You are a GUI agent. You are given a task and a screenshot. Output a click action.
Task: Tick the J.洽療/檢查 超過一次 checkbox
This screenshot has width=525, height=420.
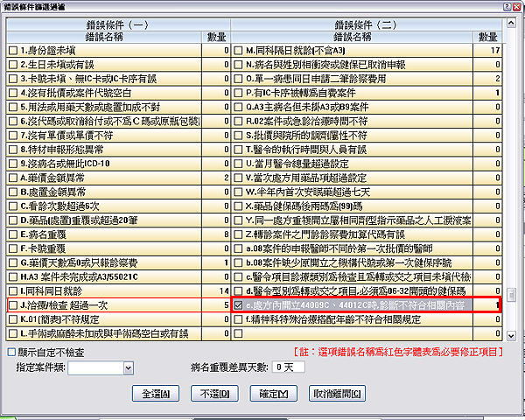(12, 304)
